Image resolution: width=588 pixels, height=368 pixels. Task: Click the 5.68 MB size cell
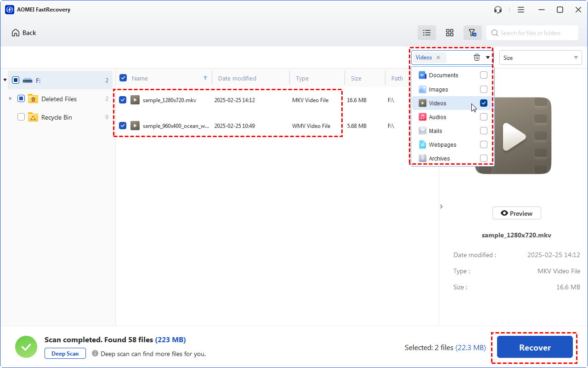(x=356, y=126)
